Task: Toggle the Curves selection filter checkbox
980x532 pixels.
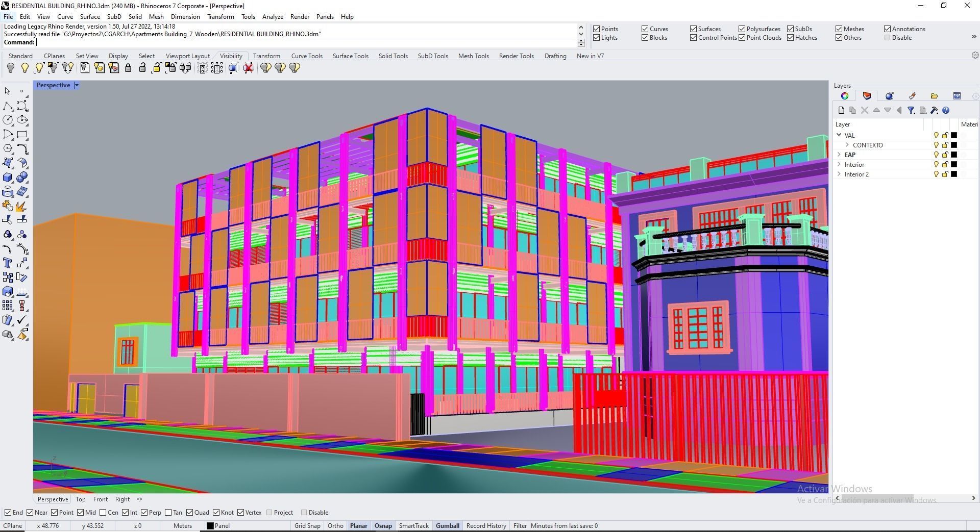Action: pyautogui.click(x=645, y=29)
